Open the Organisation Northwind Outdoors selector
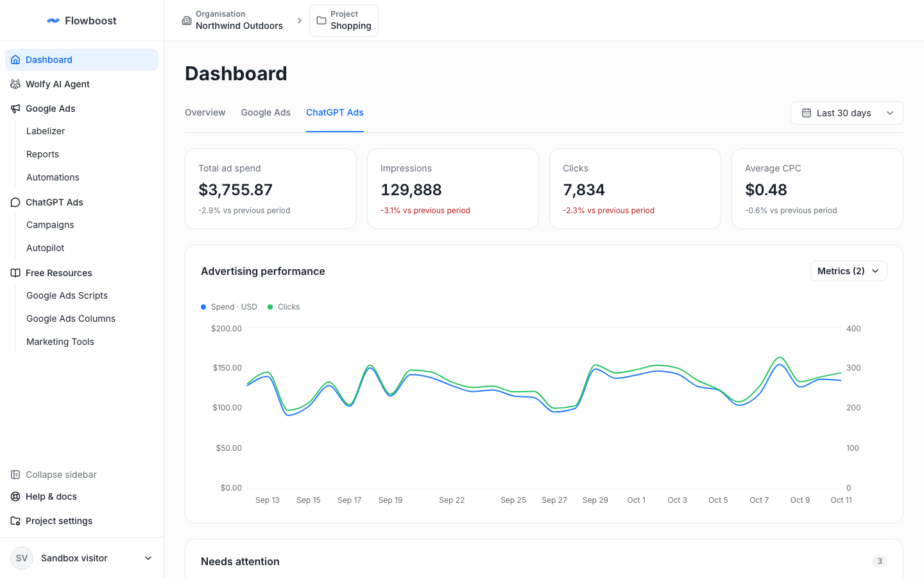924x578 pixels. pos(232,21)
